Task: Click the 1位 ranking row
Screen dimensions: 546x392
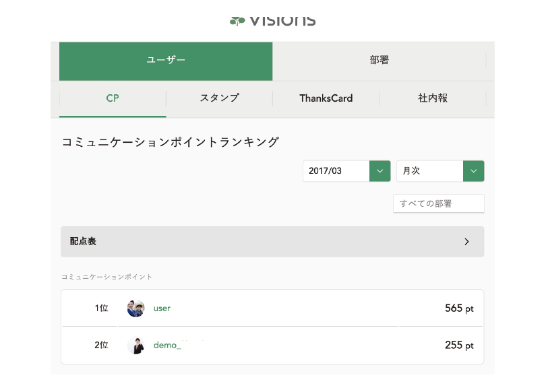Action: pos(272,308)
